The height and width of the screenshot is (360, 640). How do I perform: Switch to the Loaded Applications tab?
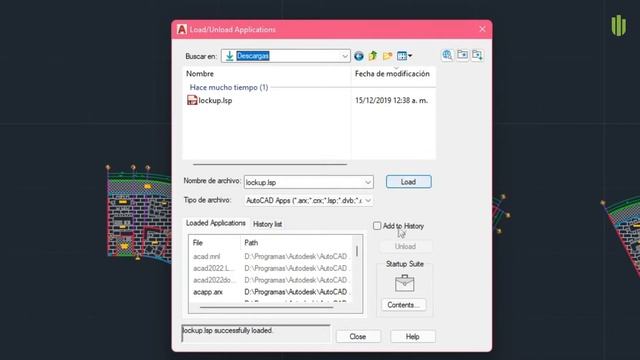pos(216,223)
